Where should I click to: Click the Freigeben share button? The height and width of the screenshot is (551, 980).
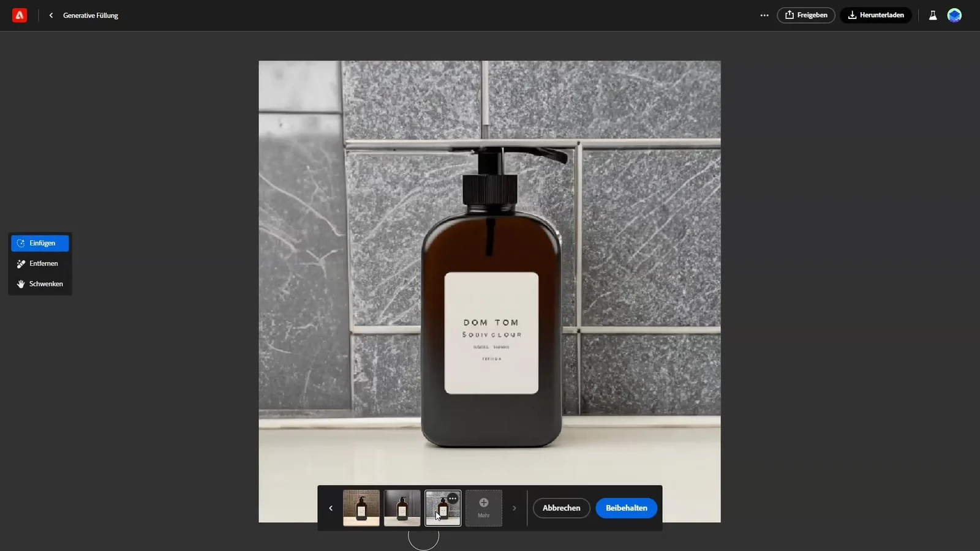[x=805, y=15]
